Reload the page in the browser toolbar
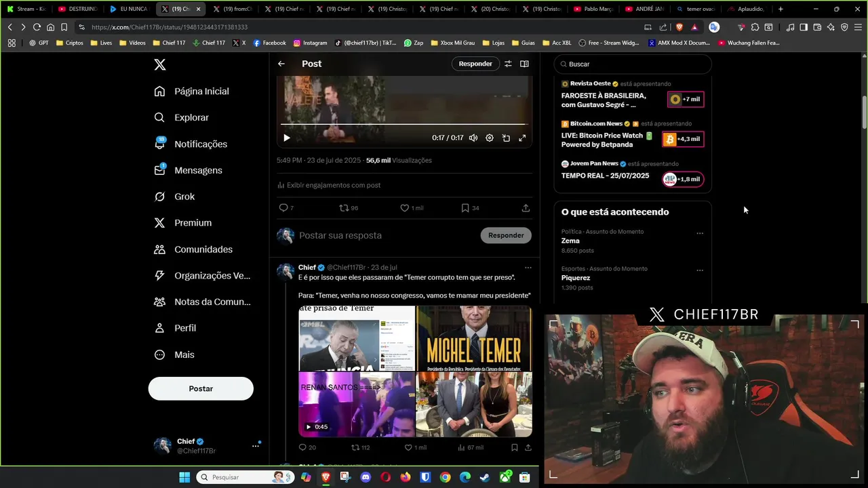 [x=37, y=27]
